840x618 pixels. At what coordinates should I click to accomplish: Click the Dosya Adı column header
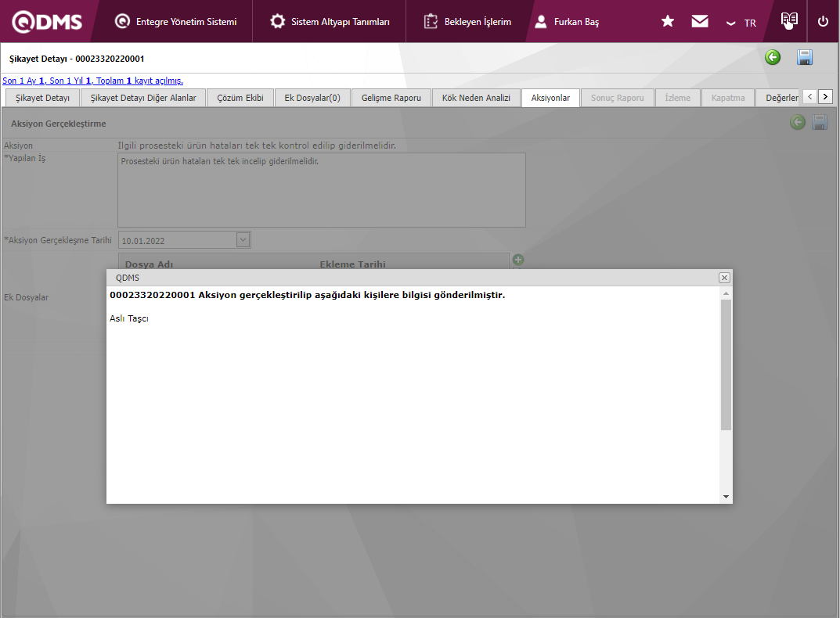(x=149, y=264)
